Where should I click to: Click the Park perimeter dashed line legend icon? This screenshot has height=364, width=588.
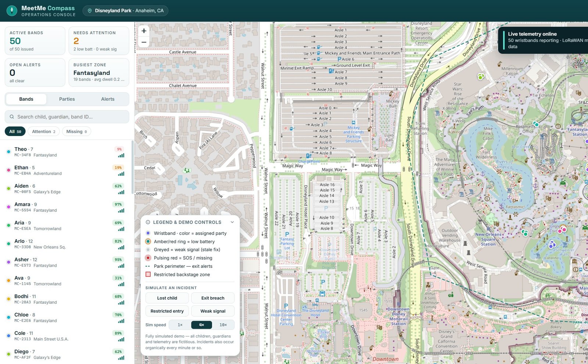point(148,266)
